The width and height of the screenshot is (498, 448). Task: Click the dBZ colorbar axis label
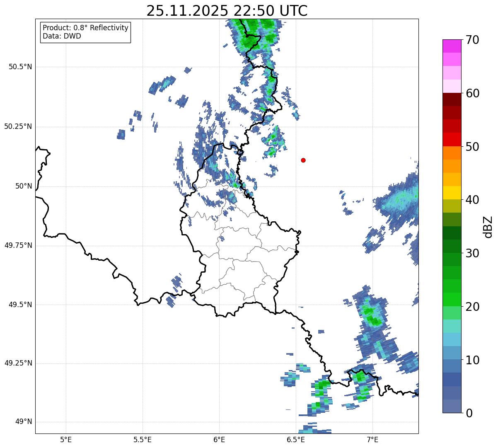click(x=488, y=226)
